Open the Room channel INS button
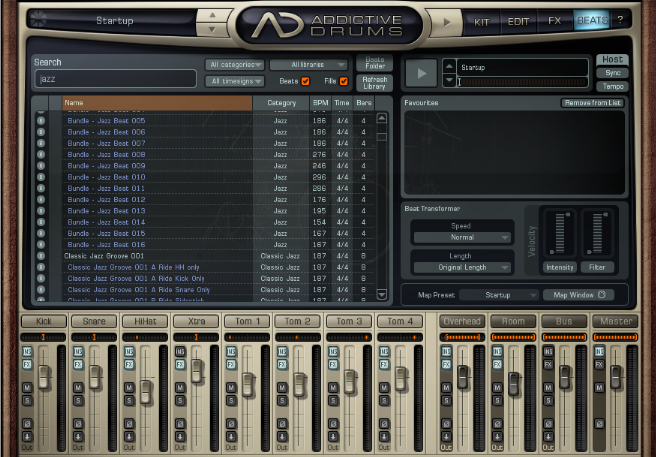Image resolution: width=656 pixels, height=457 pixels. click(x=497, y=352)
